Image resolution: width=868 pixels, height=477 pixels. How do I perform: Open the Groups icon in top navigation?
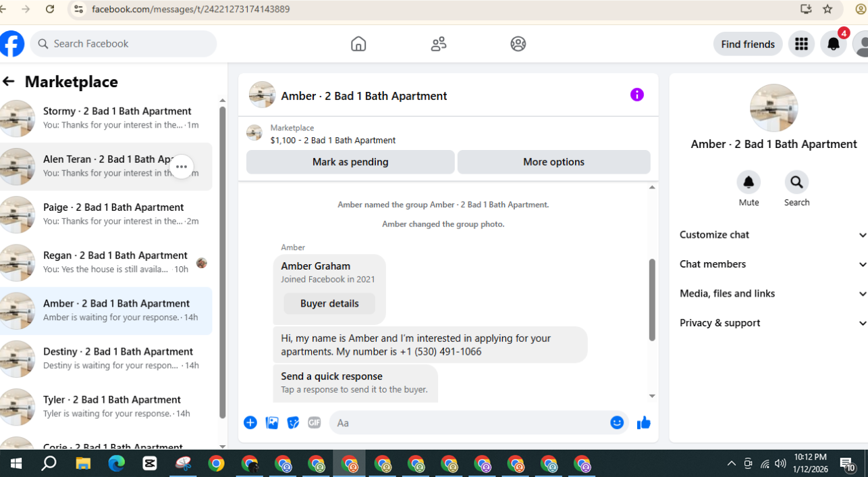518,44
